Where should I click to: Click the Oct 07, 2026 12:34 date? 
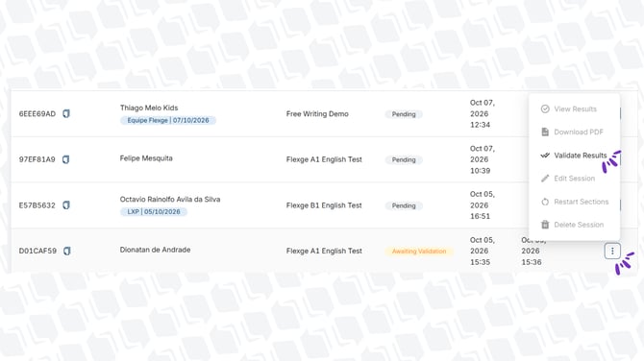pos(483,113)
